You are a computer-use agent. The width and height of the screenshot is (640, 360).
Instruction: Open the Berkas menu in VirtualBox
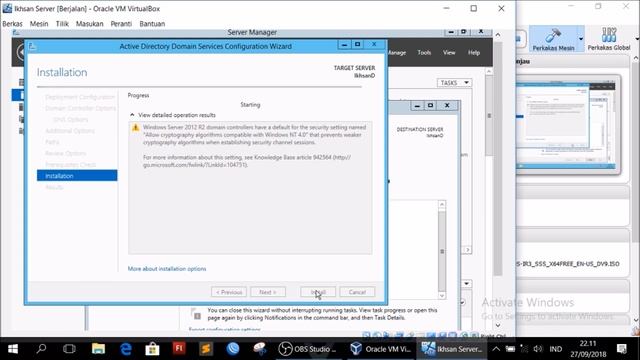coord(12,24)
